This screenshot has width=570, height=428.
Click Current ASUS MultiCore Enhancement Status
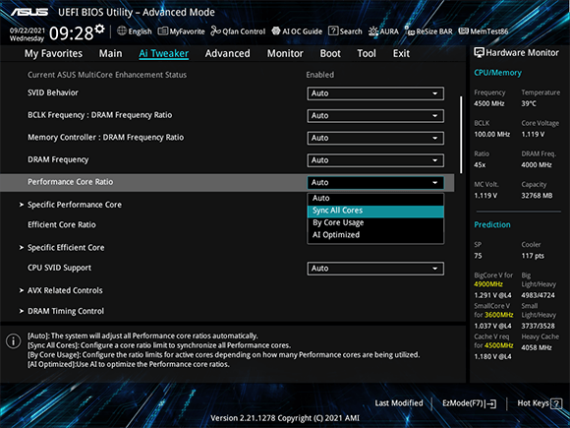coord(107,75)
